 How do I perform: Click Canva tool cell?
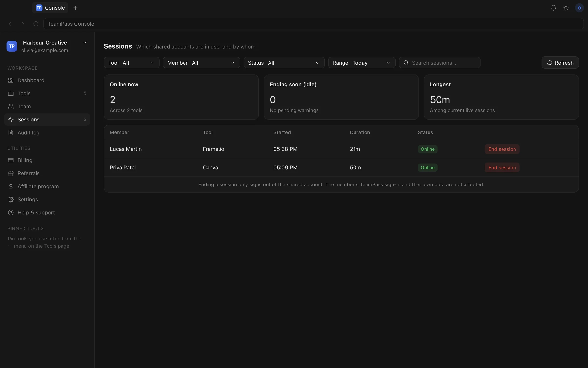click(210, 168)
